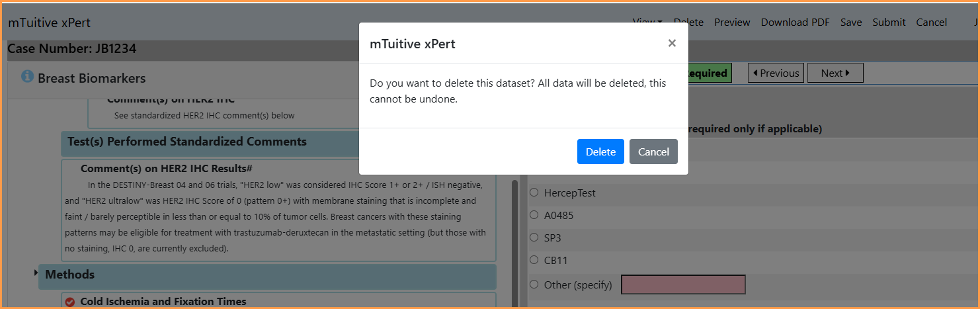The image size is (980, 309).
Task: Click the pink Other specify text field
Action: pos(684,285)
